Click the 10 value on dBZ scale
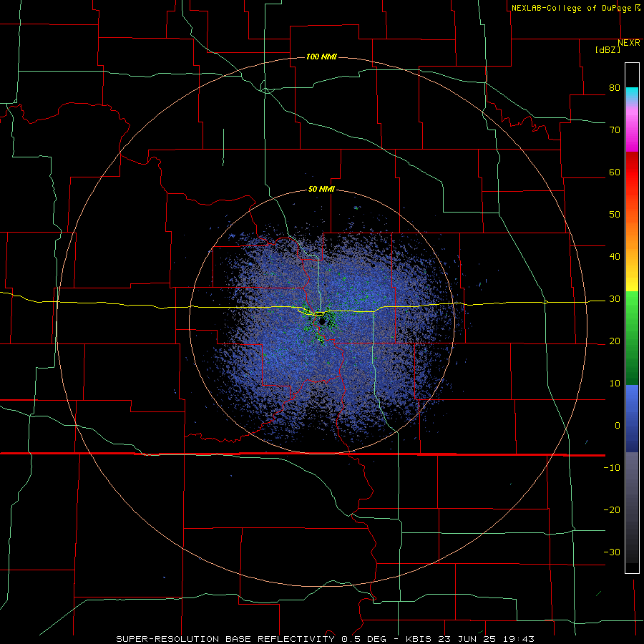 (x=615, y=384)
